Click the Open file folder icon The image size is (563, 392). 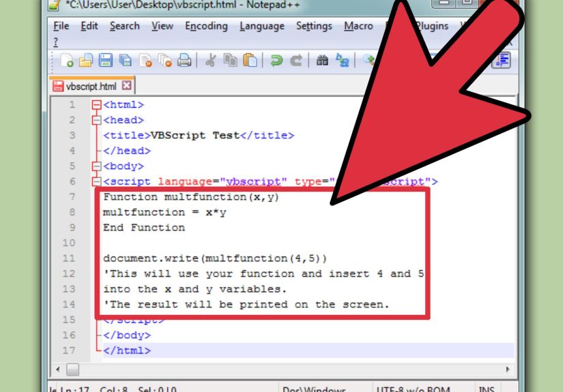click(86, 60)
